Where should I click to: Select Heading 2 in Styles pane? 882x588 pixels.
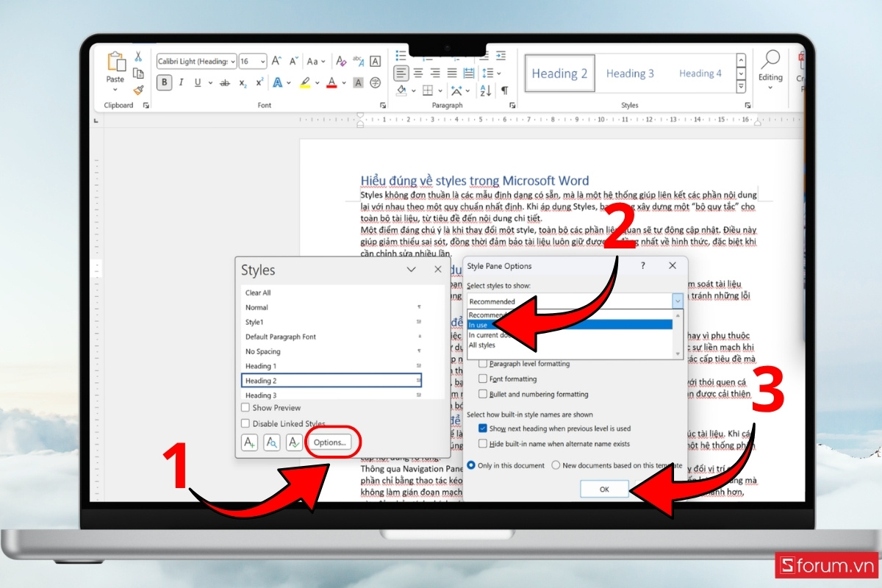[331, 381]
